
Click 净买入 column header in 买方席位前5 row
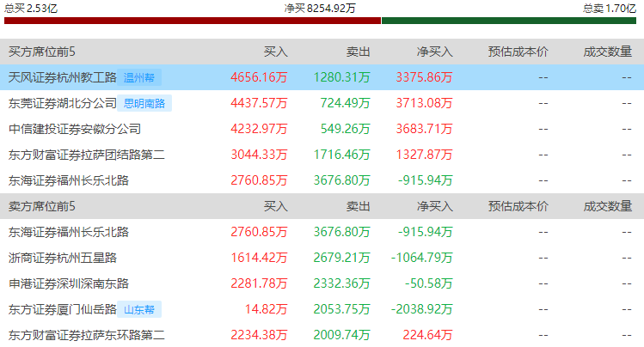click(x=434, y=52)
